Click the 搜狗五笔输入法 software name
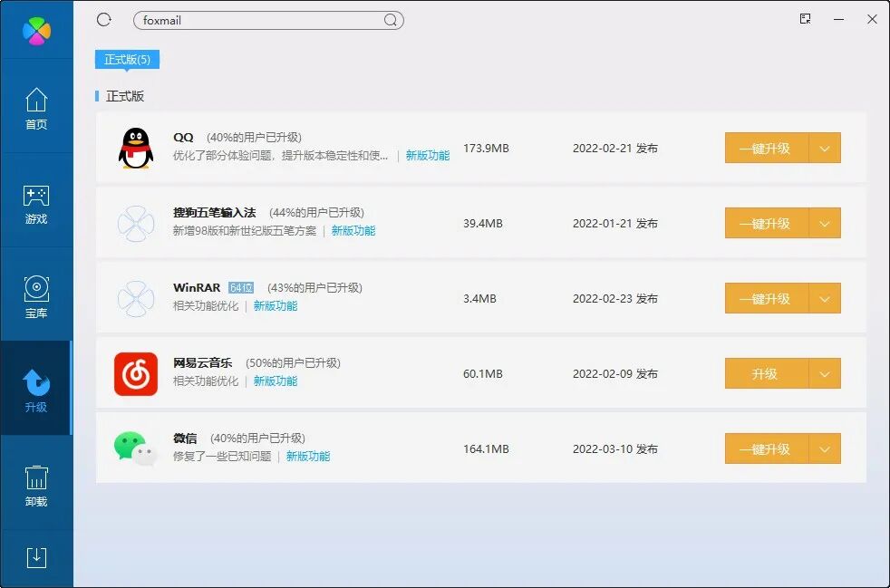This screenshot has height=588, width=890. click(x=215, y=213)
